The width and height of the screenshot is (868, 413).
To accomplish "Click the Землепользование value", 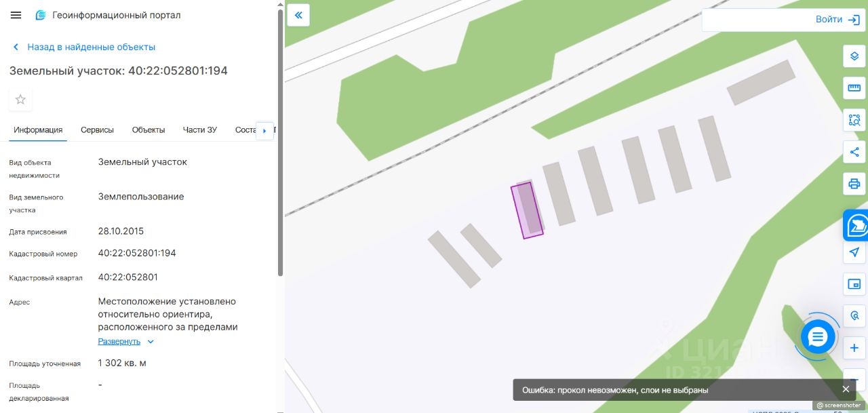I will pyautogui.click(x=141, y=197).
